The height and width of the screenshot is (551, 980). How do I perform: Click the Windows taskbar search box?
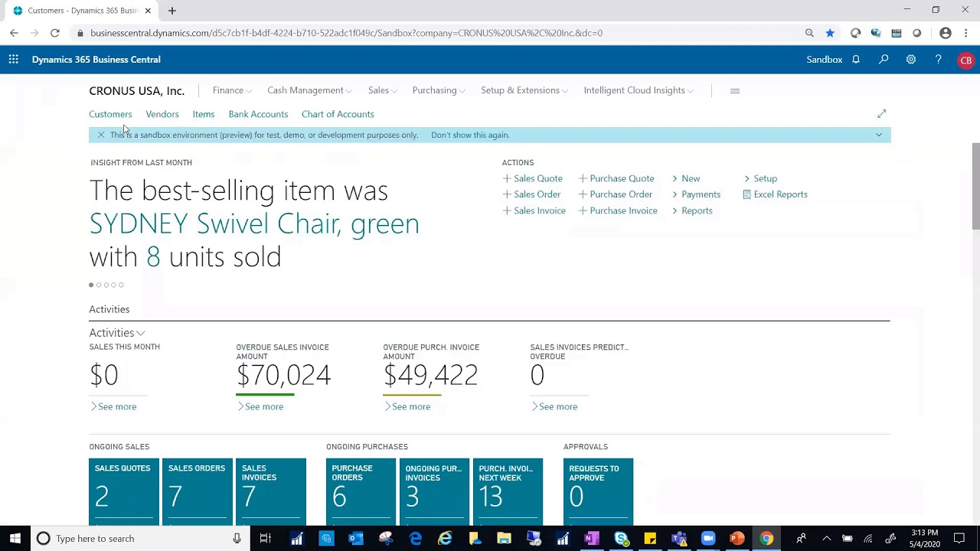tap(140, 539)
